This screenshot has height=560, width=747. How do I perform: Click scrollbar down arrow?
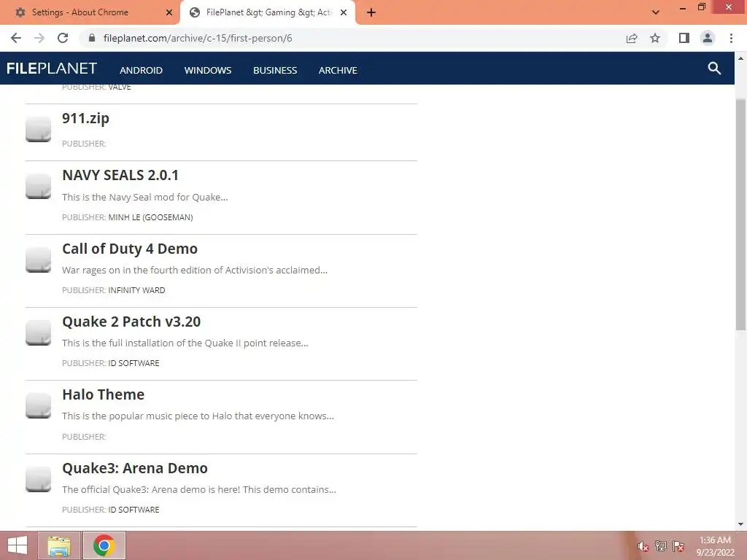click(740, 524)
